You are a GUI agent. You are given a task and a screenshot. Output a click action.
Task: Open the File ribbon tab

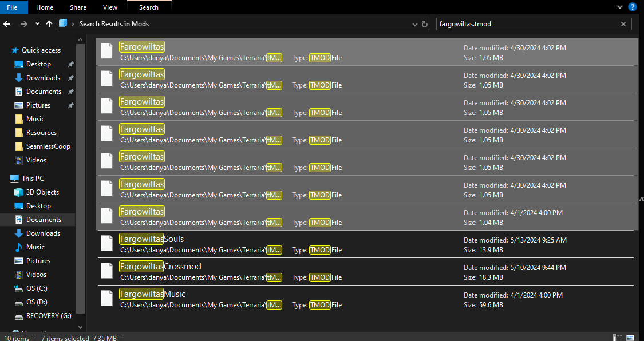pyautogui.click(x=12, y=7)
